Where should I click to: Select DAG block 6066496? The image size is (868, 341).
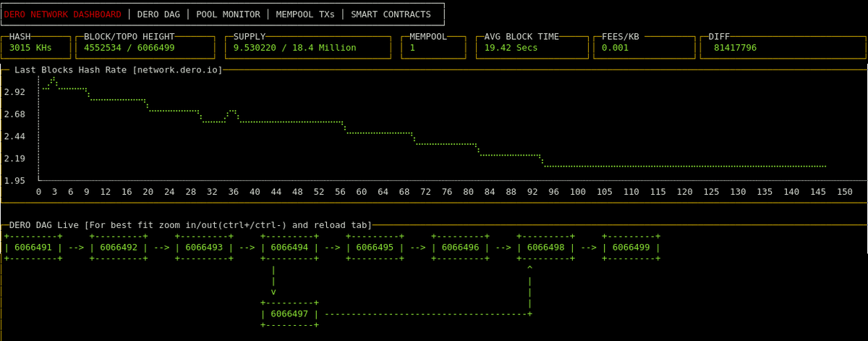pyautogui.click(x=460, y=248)
